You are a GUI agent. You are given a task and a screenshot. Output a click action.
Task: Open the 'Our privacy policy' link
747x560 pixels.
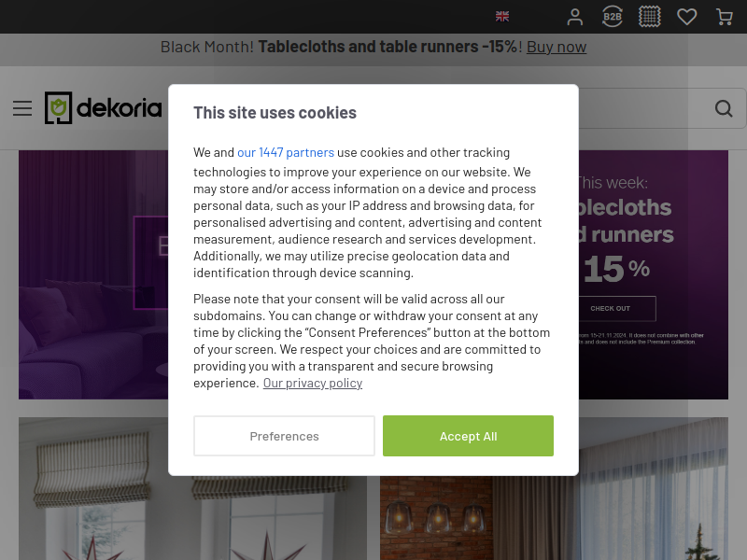click(313, 384)
